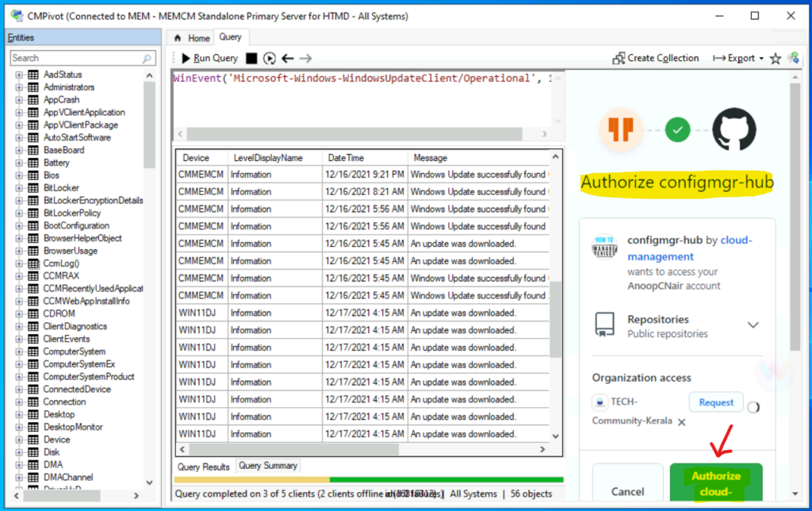812x511 pixels.
Task: Click the '12/16/2021 8:21 AM' cell
Action: 365,192
